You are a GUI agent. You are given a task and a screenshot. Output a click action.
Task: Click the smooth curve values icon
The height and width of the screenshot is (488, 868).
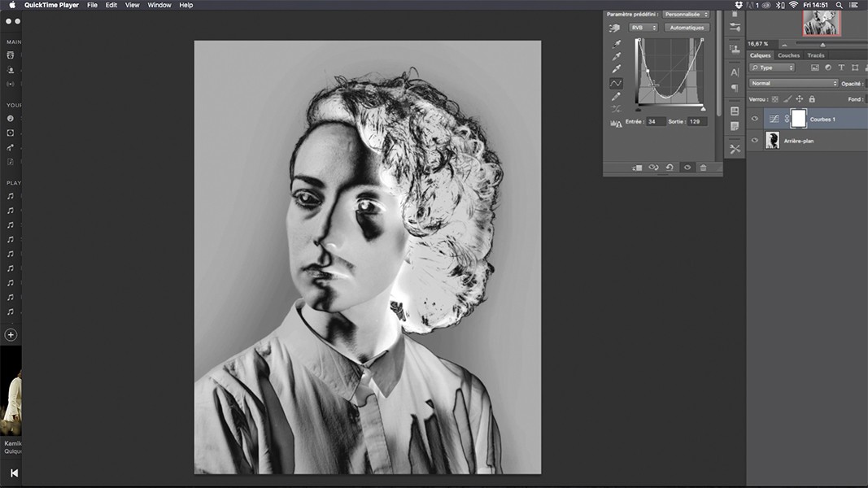pyautogui.click(x=616, y=109)
